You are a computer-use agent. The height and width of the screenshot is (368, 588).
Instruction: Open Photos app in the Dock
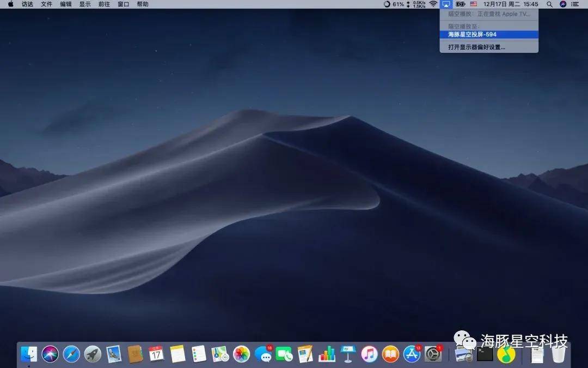tap(241, 354)
